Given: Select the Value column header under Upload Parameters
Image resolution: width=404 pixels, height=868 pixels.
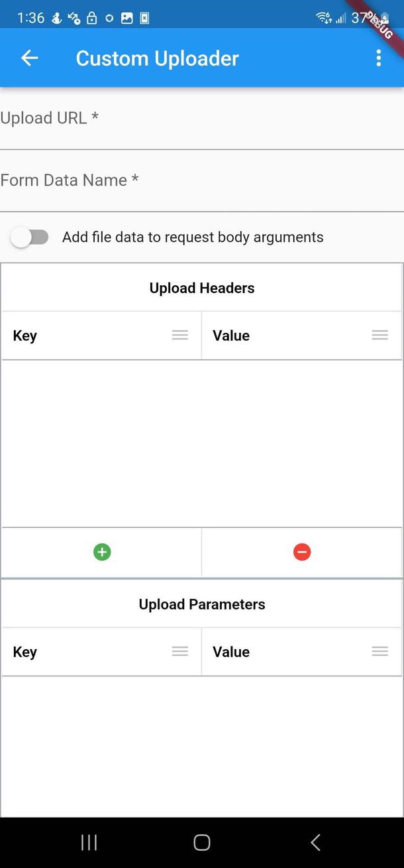Looking at the screenshot, I should (230, 651).
